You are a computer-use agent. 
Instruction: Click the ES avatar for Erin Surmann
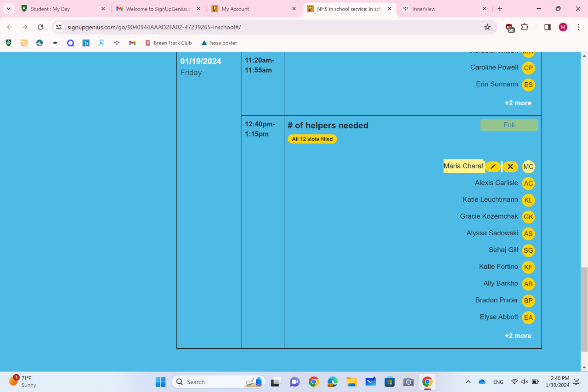528,85
